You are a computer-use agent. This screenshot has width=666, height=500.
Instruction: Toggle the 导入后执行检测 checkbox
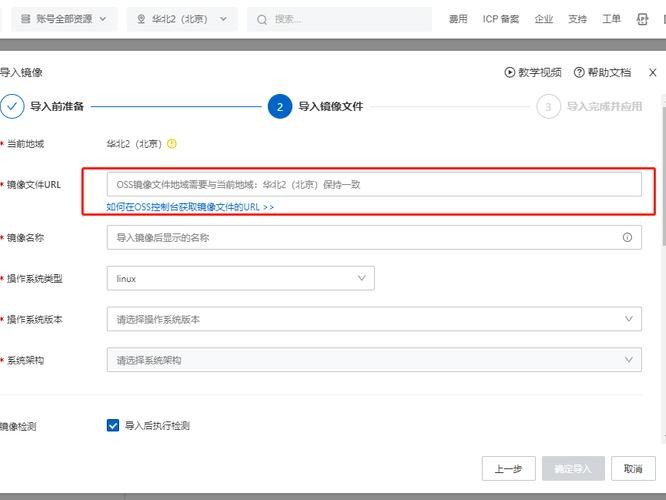tap(113, 425)
